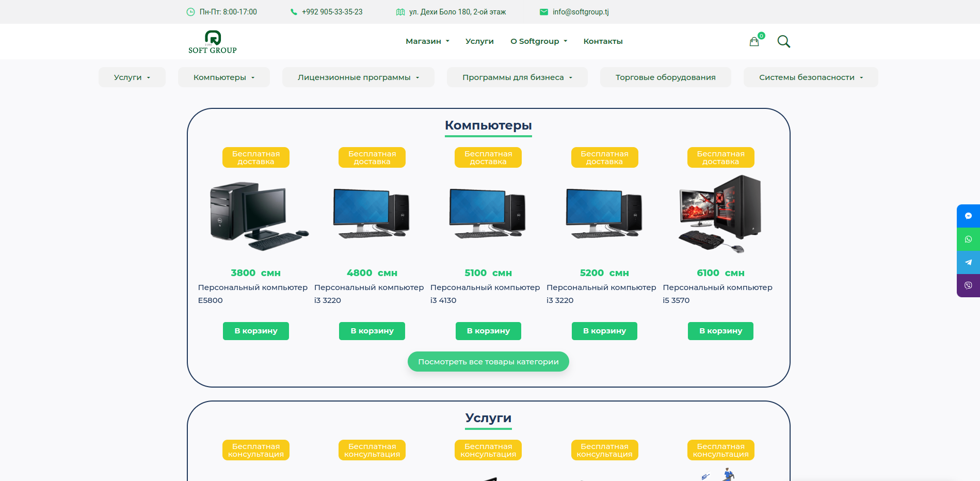This screenshot has height=481, width=980.
Task: Click the info@softgroup.tj email link
Action: click(581, 12)
